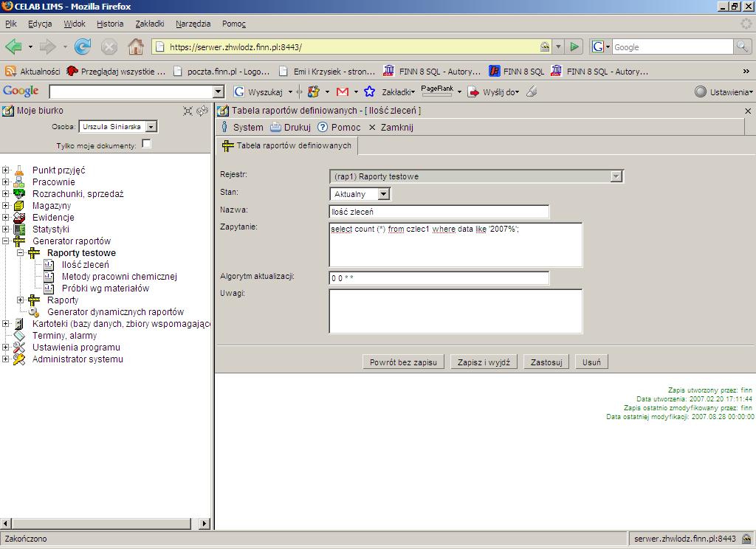
Task: Click into the Uwagi textarea
Action: pyautogui.click(x=456, y=311)
